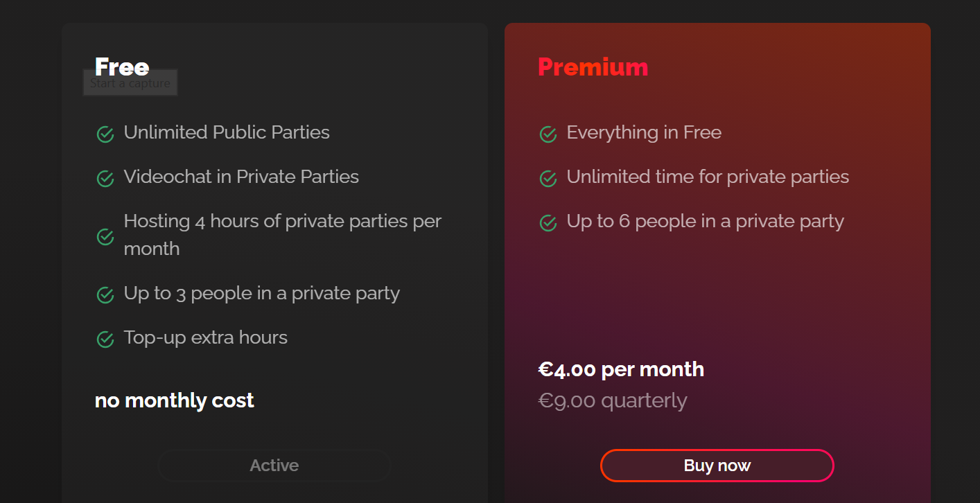Click the checkmark next to Top-up extra hours
Image resolution: width=980 pixels, height=503 pixels.
point(105,339)
